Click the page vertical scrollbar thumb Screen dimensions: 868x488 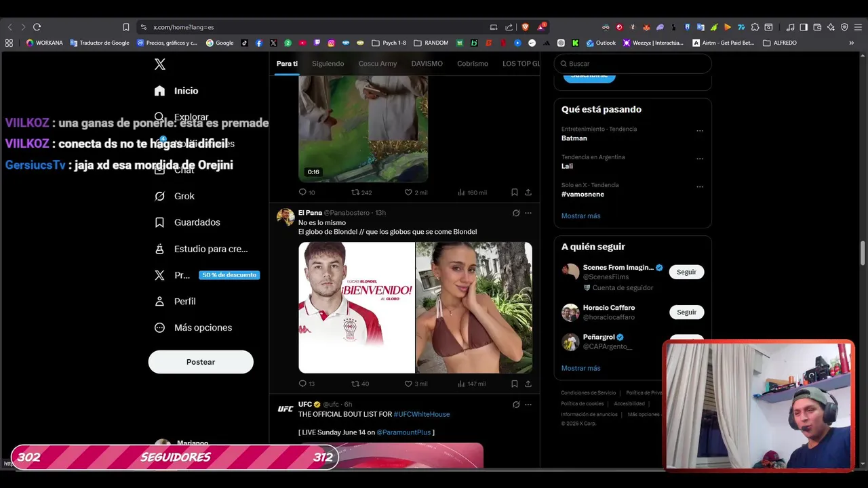(863, 253)
